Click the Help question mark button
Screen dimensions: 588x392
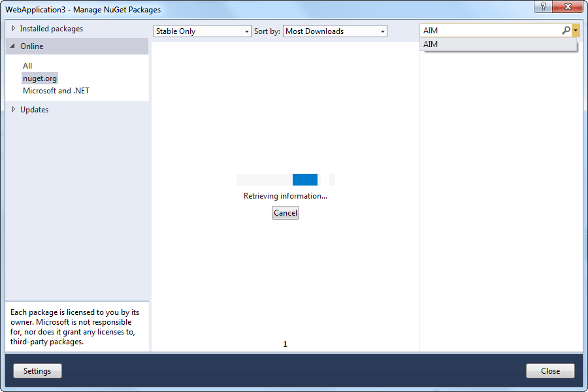(x=544, y=7)
